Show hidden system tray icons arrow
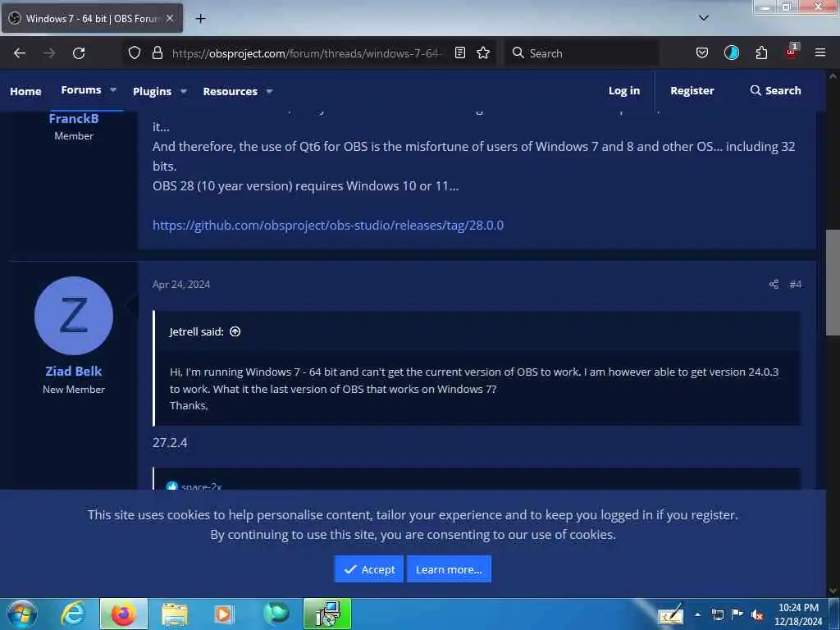The image size is (840, 630). tap(697, 614)
